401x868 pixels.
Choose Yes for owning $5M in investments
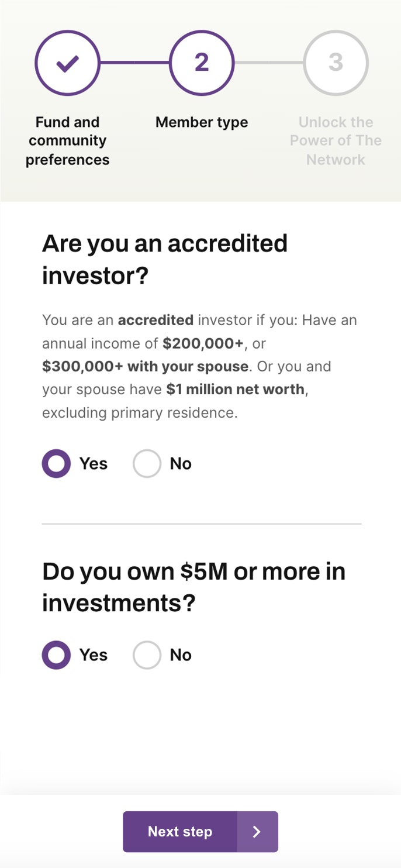coord(56,655)
